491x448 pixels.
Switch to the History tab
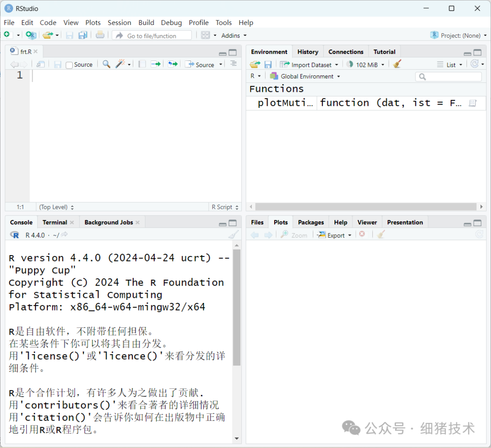pyautogui.click(x=307, y=52)
